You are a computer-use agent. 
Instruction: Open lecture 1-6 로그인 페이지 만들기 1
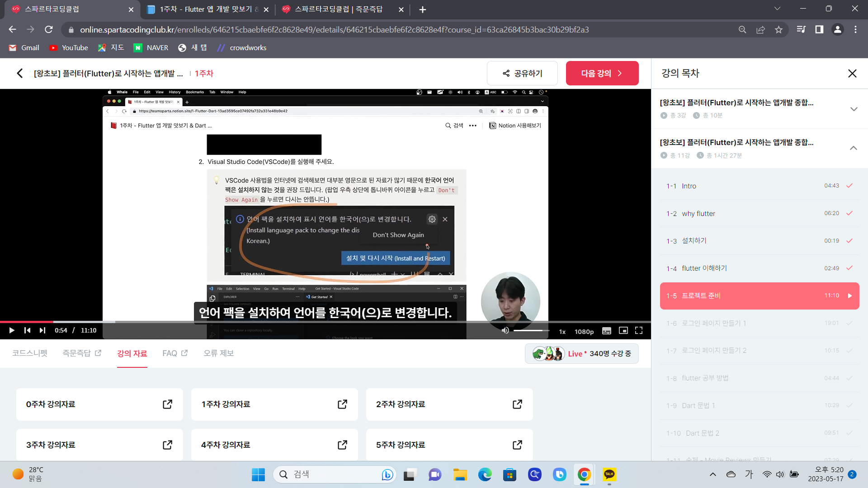click(759, 323)
